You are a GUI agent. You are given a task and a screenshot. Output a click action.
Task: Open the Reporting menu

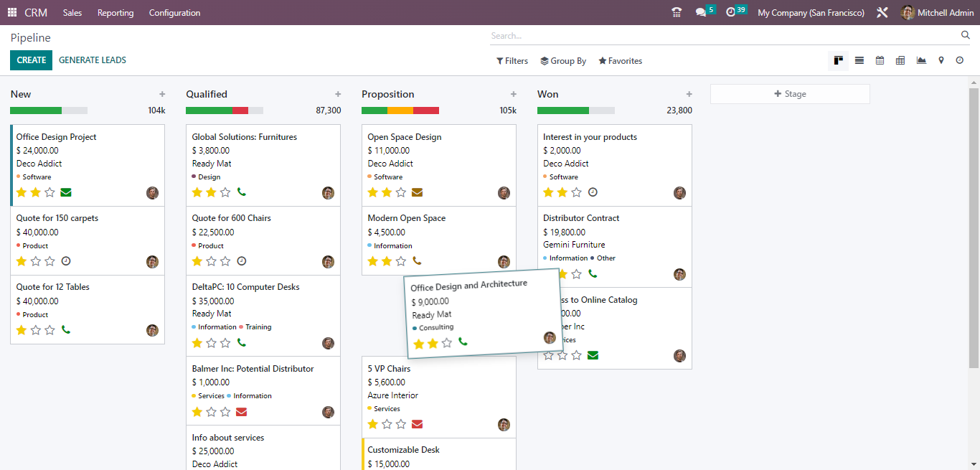tap(116, 13)
